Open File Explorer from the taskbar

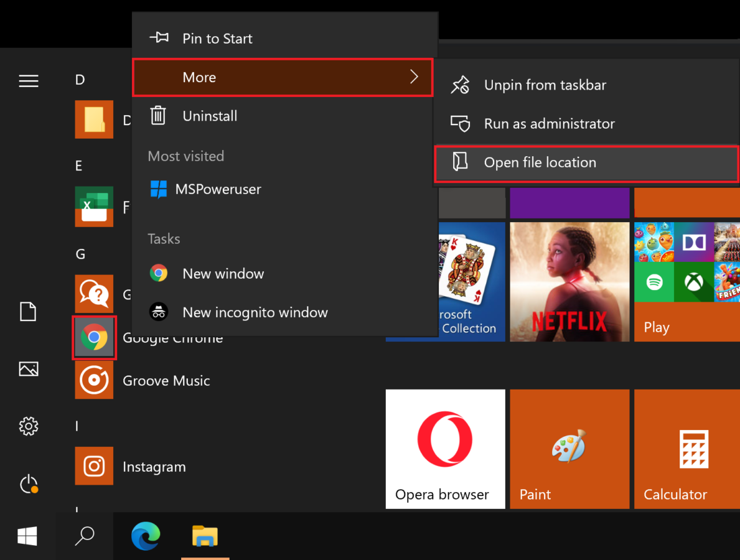point(205,536)
